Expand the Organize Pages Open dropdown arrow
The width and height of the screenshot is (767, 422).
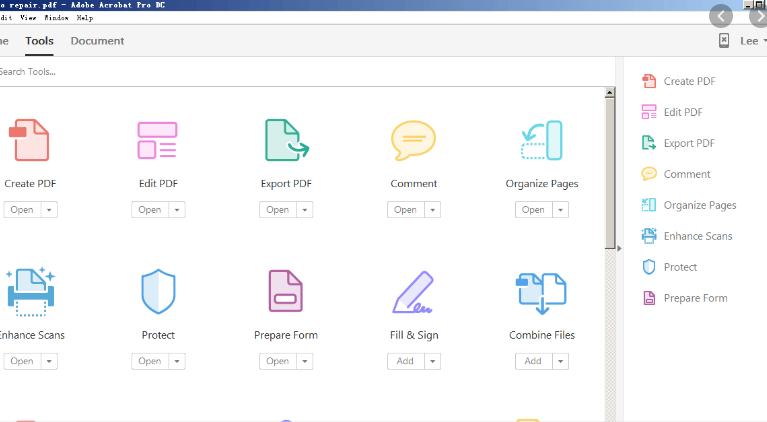pyautogui.click(x=561, y=210)
